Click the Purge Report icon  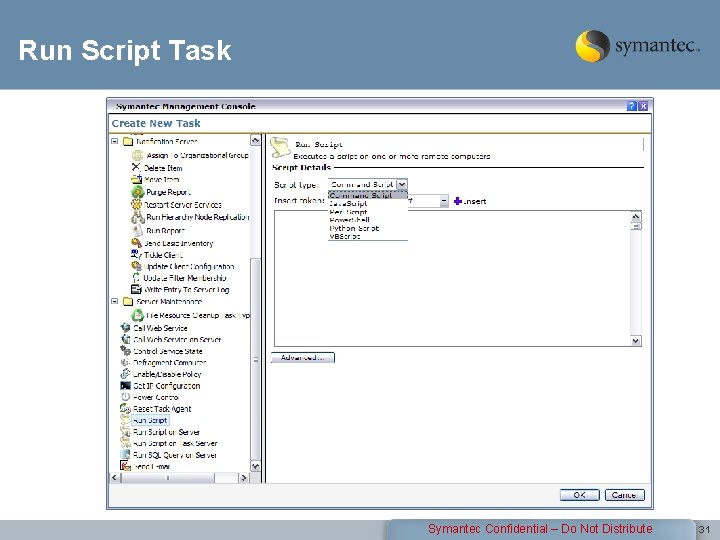pos(138,192)
